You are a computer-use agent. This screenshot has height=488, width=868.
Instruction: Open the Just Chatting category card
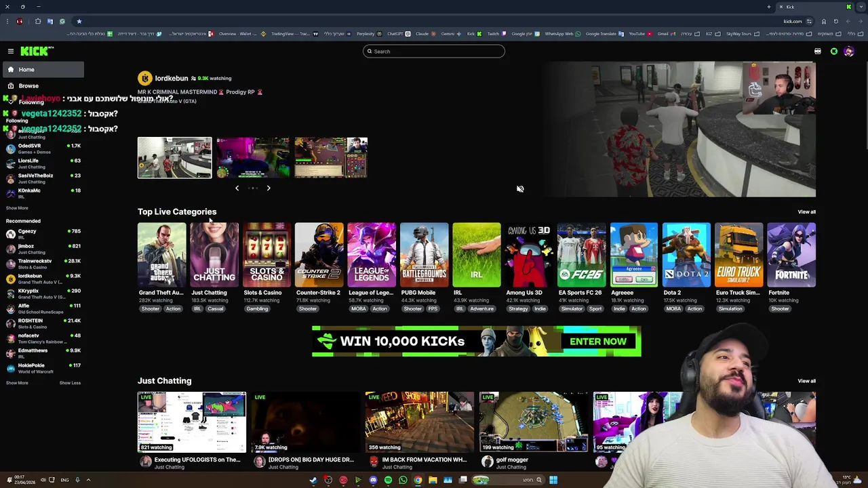(x=214, y=255)
